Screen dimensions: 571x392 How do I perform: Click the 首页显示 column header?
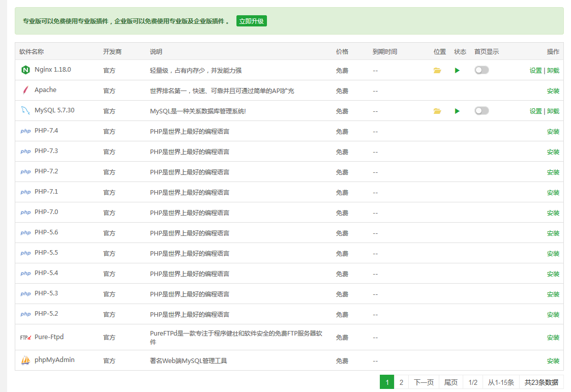tap(487, 52)
